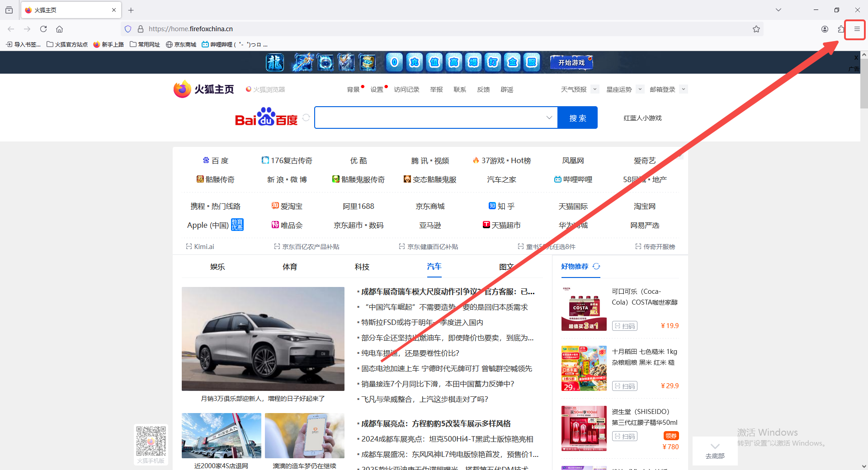The width and height of the screenshot is (868, 470).
Task: Close the top banner advertisement
Action: pyautogui.click(x=856, y=57)
